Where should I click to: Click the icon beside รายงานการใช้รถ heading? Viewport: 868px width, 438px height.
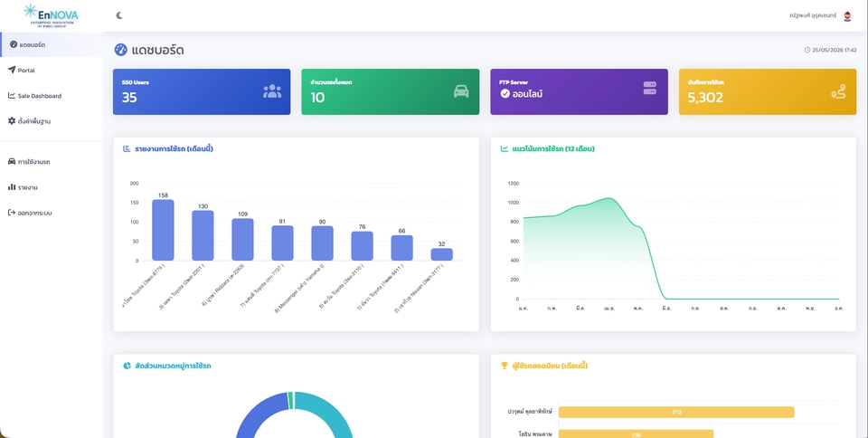coord(127,149)
